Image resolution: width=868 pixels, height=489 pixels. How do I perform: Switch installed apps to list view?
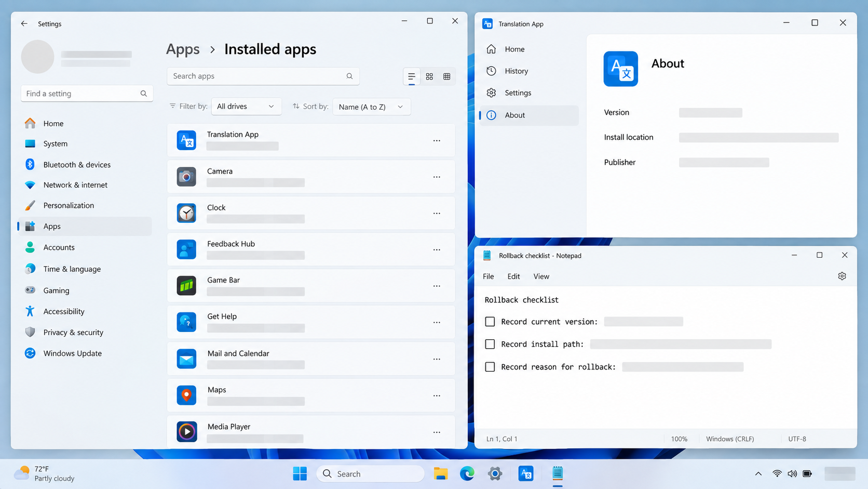coord(412,76)
